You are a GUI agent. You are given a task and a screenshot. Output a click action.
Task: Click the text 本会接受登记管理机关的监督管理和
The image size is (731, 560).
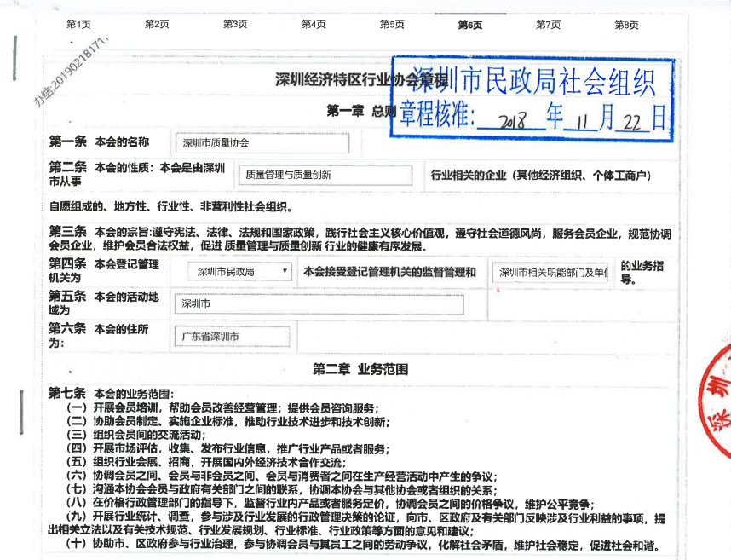(389, 272)
